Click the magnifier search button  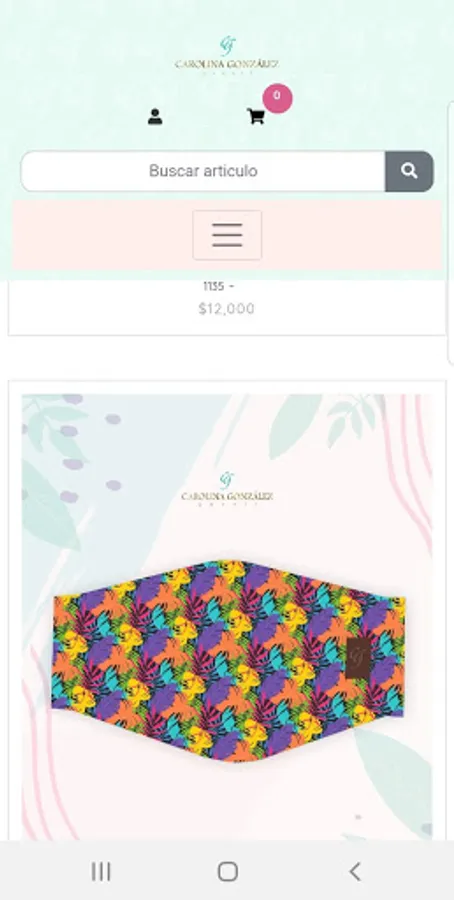(x=409, y=171)
